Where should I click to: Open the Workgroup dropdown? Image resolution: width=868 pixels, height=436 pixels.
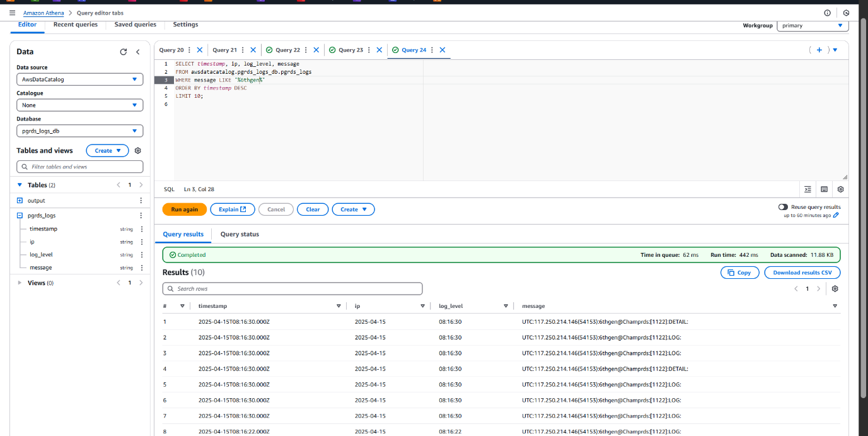point(813,25)
